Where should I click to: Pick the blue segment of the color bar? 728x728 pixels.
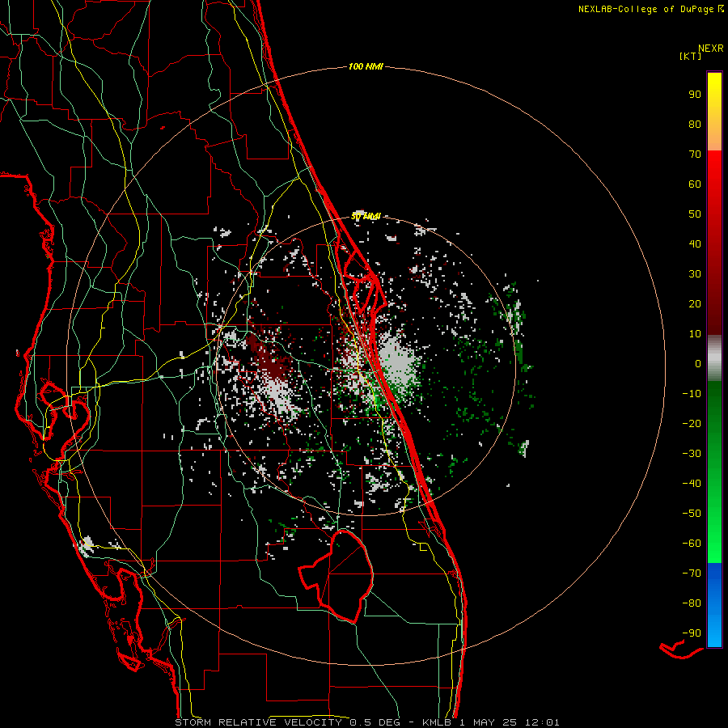click(x=714, y=605)
